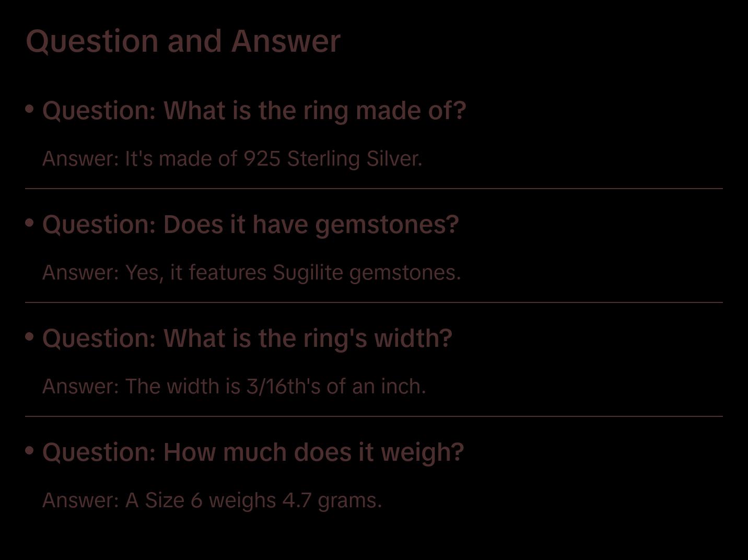Select the question about the ring's width

(247, 339)
